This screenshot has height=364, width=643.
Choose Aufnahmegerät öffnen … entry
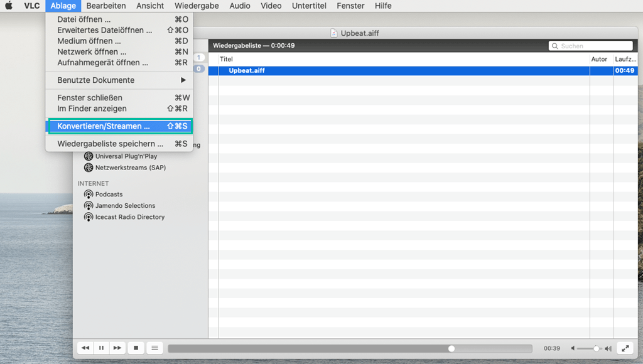click(x=119, y=63)
